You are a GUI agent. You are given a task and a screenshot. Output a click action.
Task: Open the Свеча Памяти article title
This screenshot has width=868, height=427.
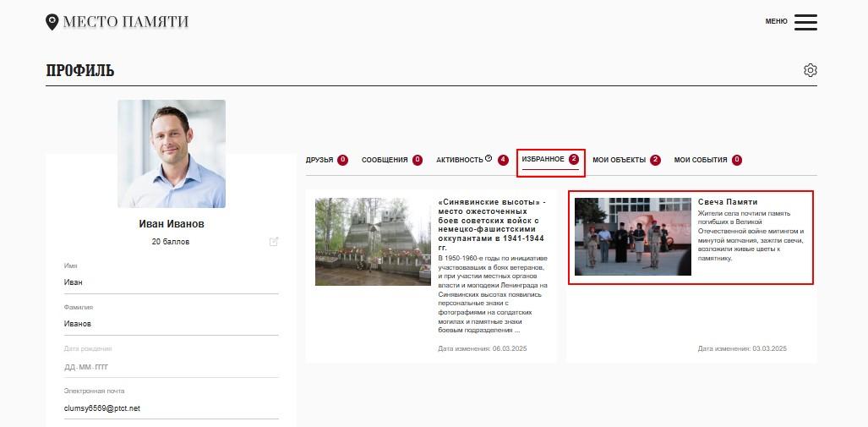(728, 202)
